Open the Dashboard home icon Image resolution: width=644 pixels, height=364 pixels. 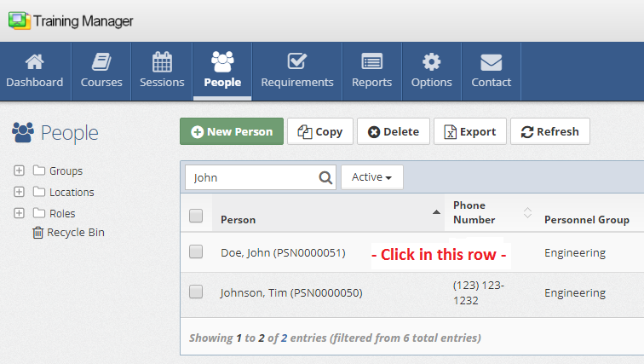click(x=34, y=62)
